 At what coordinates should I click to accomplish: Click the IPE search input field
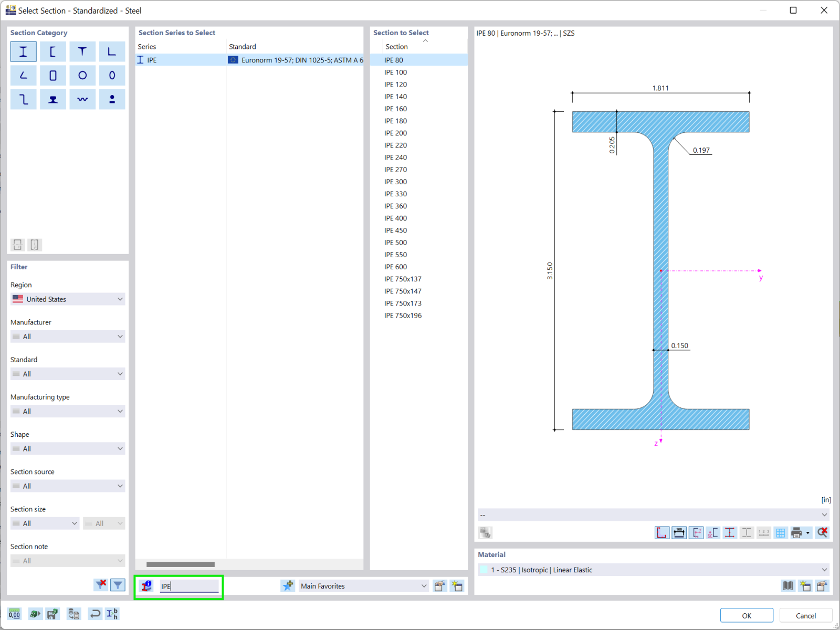pyautogui.click(x=190, y=586)
